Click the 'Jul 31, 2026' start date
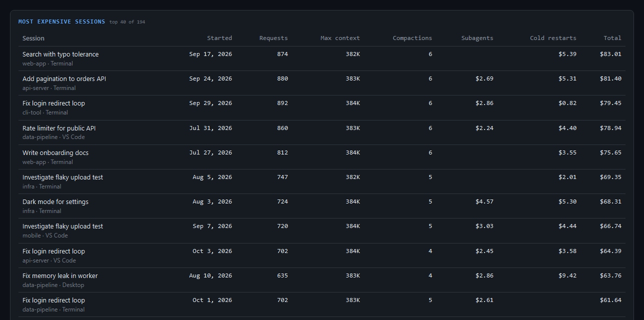This screenshot has width=644, height=320. (210, 128)
